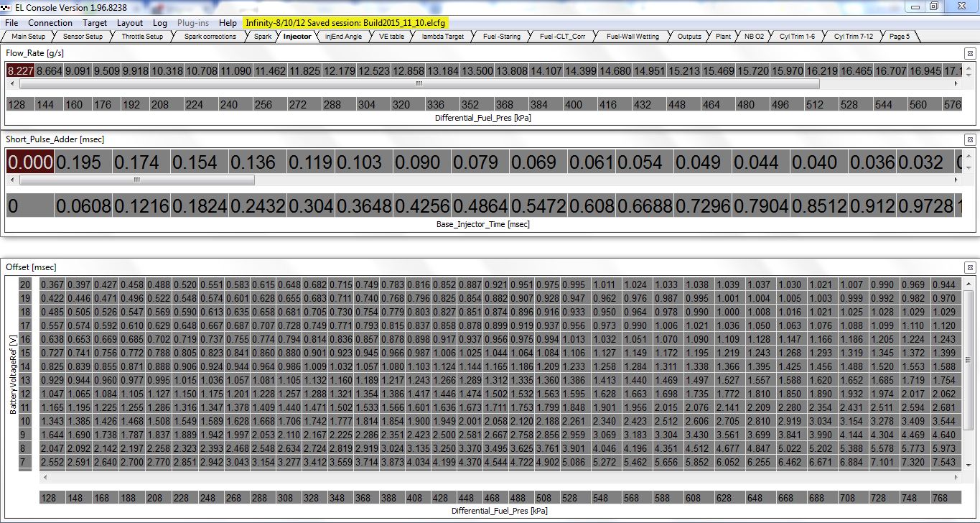Click the Short_Pulse_Adder horizontal scrollbar thumb

(x=136, y=180)
